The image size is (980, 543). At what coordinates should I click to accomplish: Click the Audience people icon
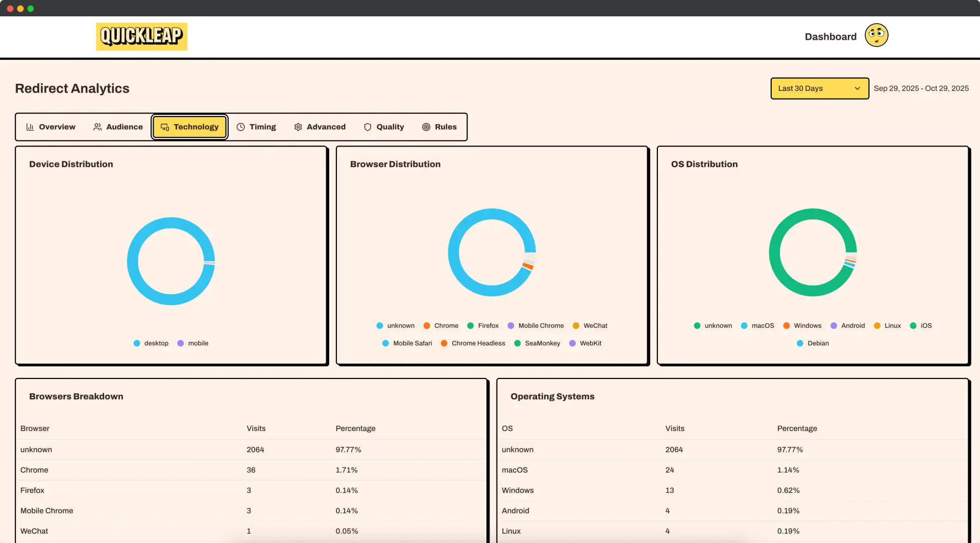[x=97, y=127]
